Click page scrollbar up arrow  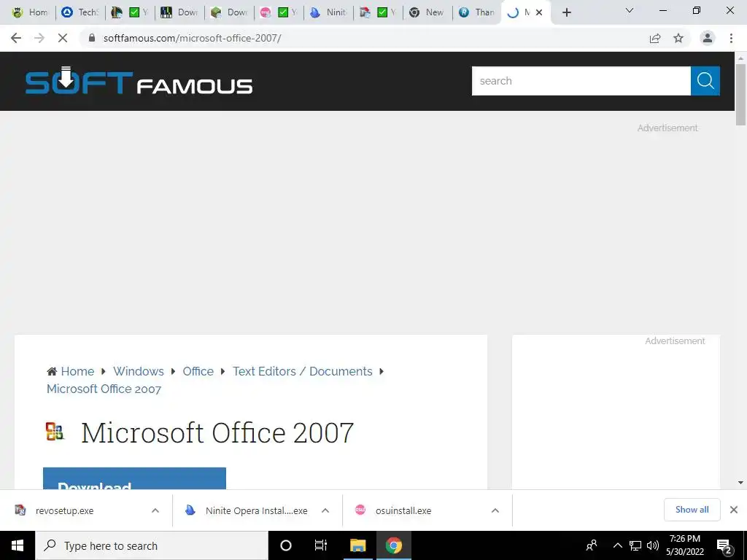pos(740,58)
